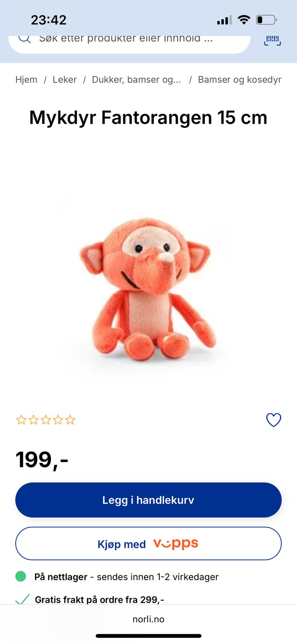Select the fifth rating star
Screen dimensions: 297x644
pyautogui.click(x=70, y=420)
